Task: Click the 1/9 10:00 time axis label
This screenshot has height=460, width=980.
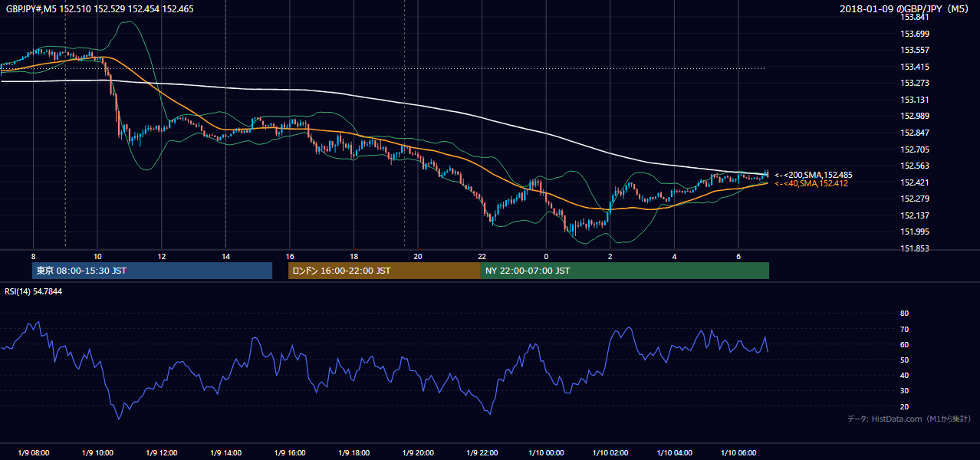Action: [97, 452]
